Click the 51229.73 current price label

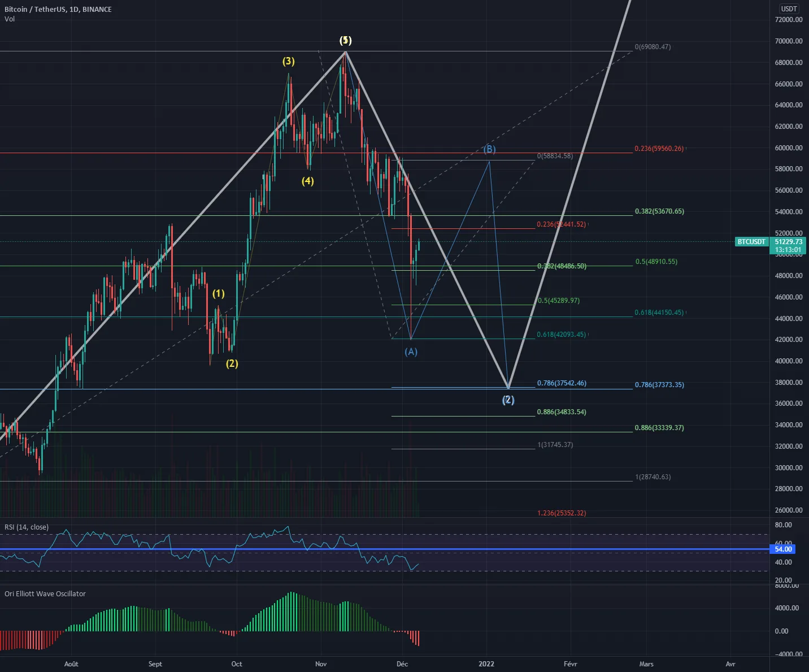coord(788,242)
